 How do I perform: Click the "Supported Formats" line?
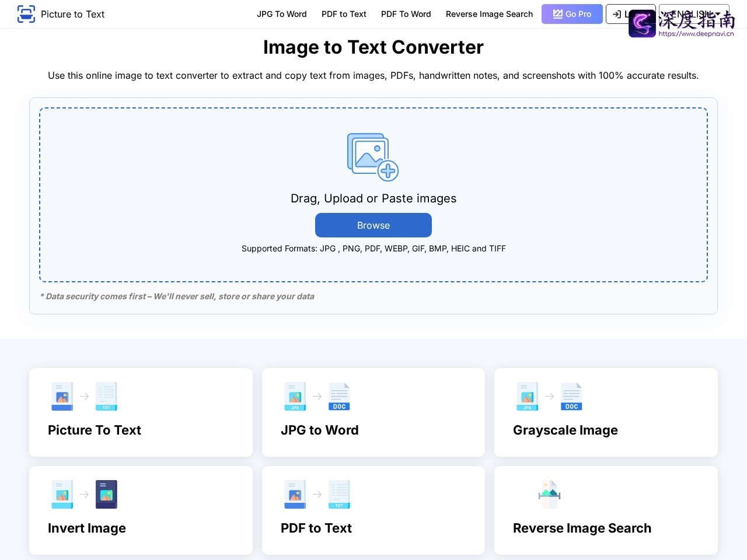[373, 249]
